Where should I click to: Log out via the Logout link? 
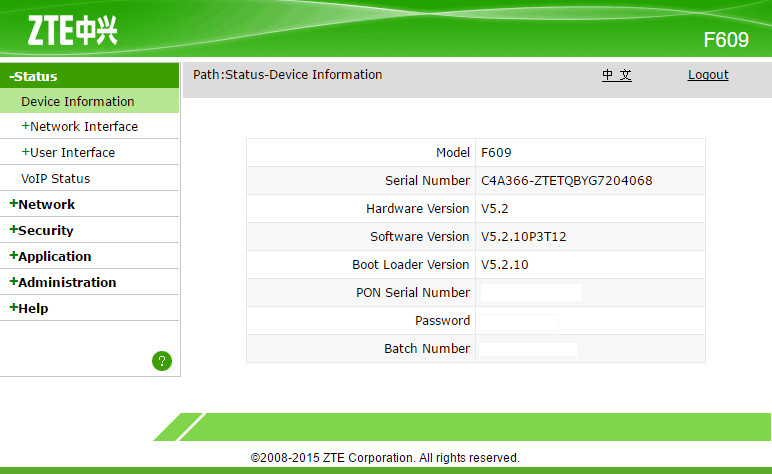click(x=708, y=75)
